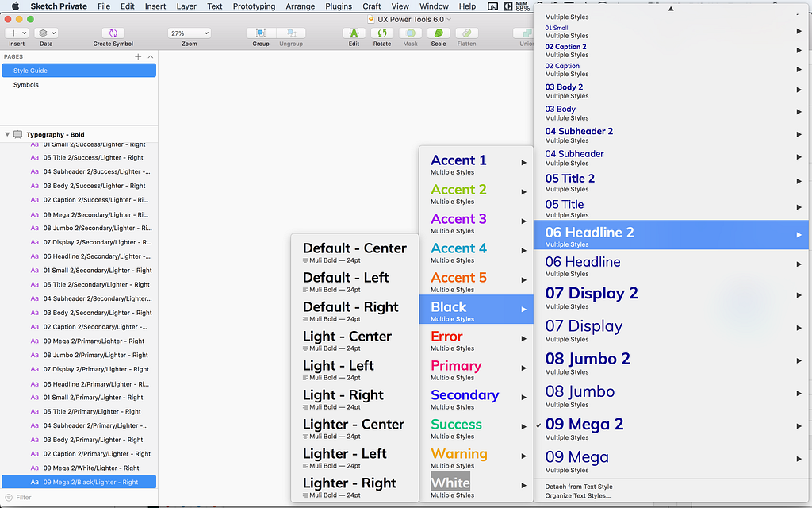This screenshot has width=812, height=508.
Task: Click the Create Symbol toolbar icon
Action: (x=113, y=33)
